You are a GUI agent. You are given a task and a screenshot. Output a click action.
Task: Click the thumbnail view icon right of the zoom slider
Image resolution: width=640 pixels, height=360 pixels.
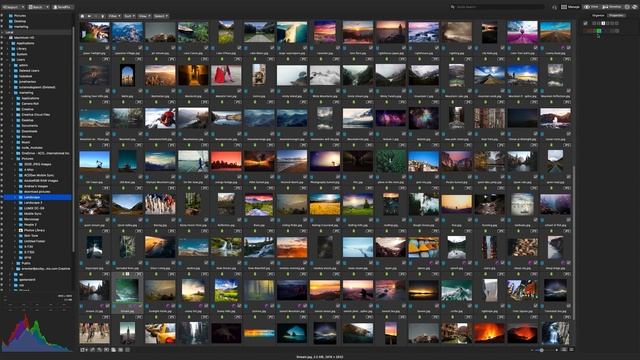(x=564, y=350)
